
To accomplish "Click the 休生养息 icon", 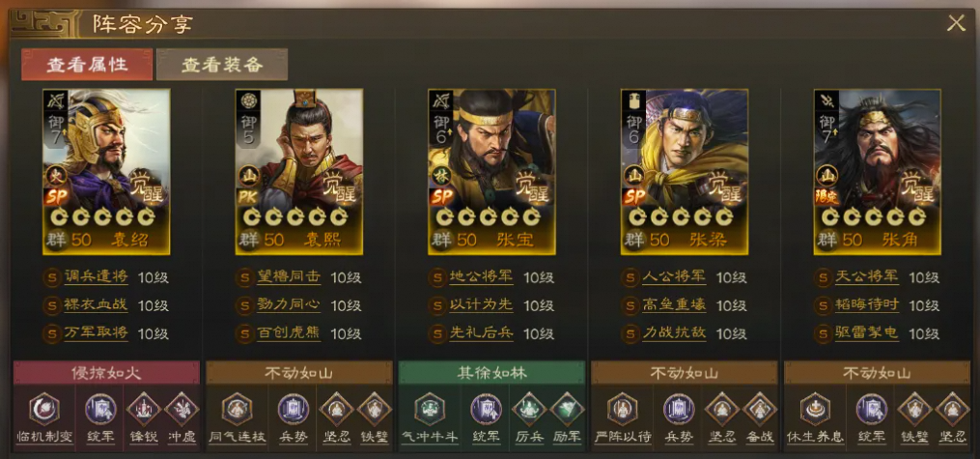I will [815, 411].
